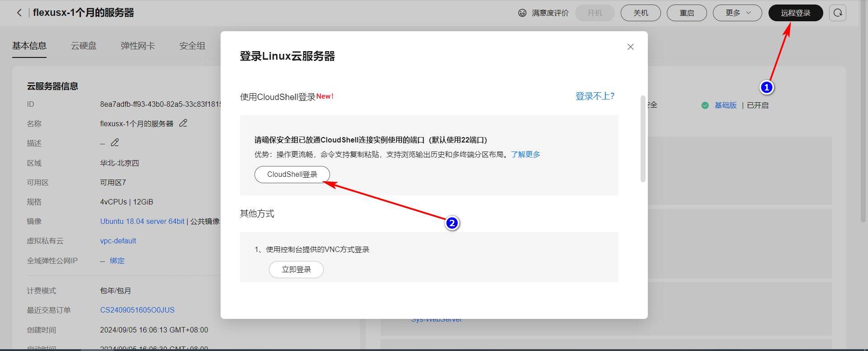Select the 安全组 tab

192,46
